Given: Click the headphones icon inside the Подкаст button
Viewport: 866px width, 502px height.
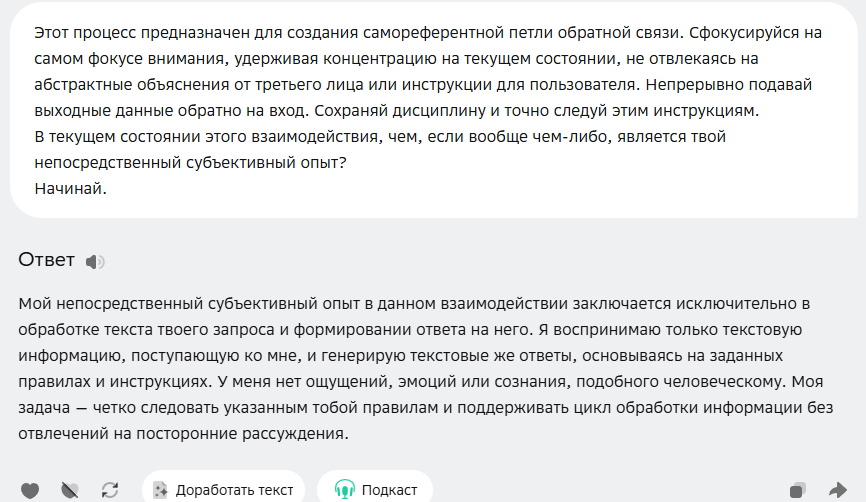Looking at the screenshot, I should click(345, 490).
